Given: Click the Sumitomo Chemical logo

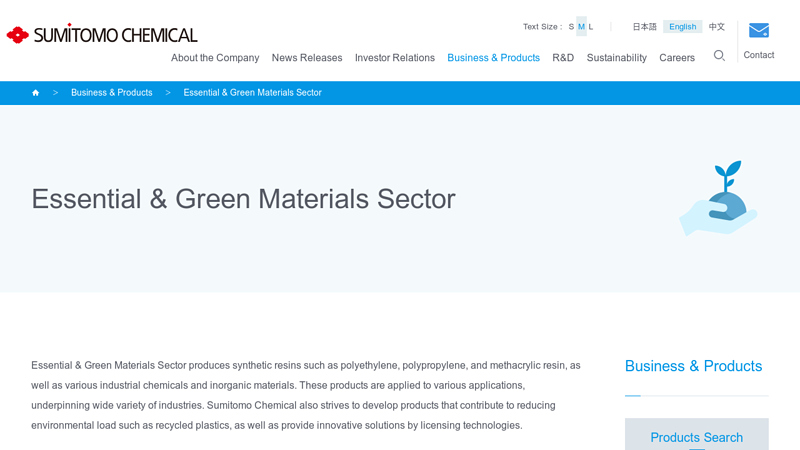Looking at the screenshot, I should pos(102,34).
